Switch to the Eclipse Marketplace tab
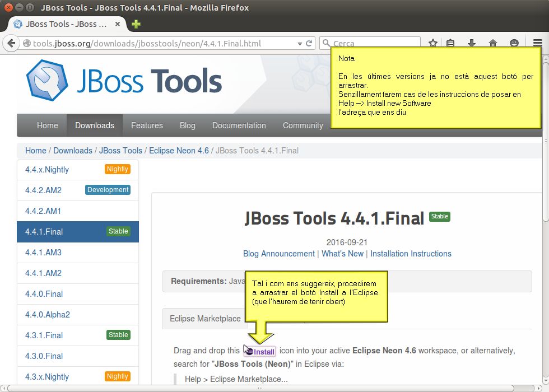 pos(205,319)
